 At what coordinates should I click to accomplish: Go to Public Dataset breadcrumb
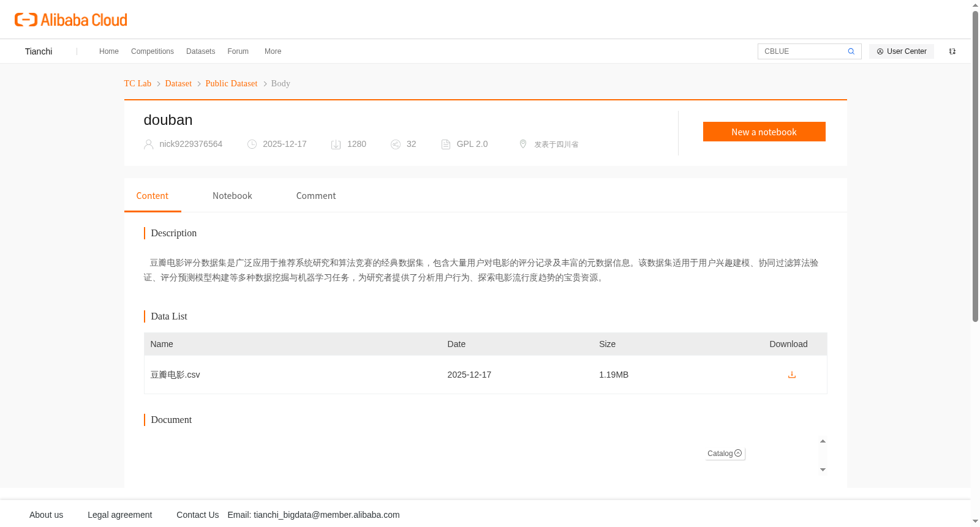[232, 83]
